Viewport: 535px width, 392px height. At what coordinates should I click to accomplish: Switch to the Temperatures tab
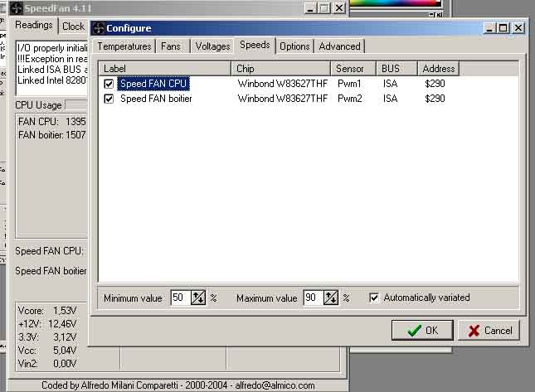[x=124, y=46]
